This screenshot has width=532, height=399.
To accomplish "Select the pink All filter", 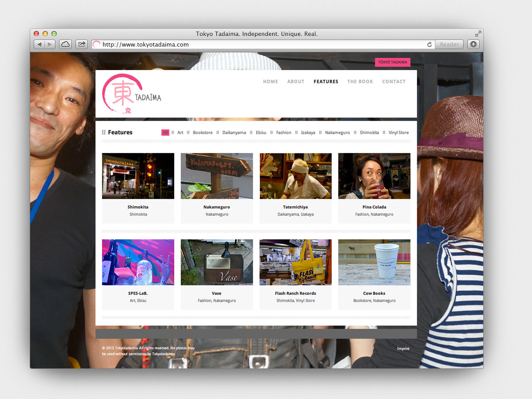I will pos(165,133).
